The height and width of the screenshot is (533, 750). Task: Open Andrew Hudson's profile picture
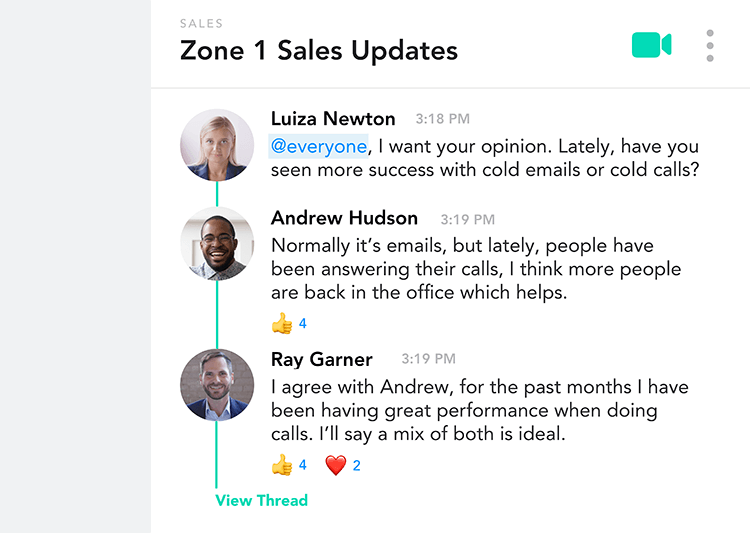217,244
